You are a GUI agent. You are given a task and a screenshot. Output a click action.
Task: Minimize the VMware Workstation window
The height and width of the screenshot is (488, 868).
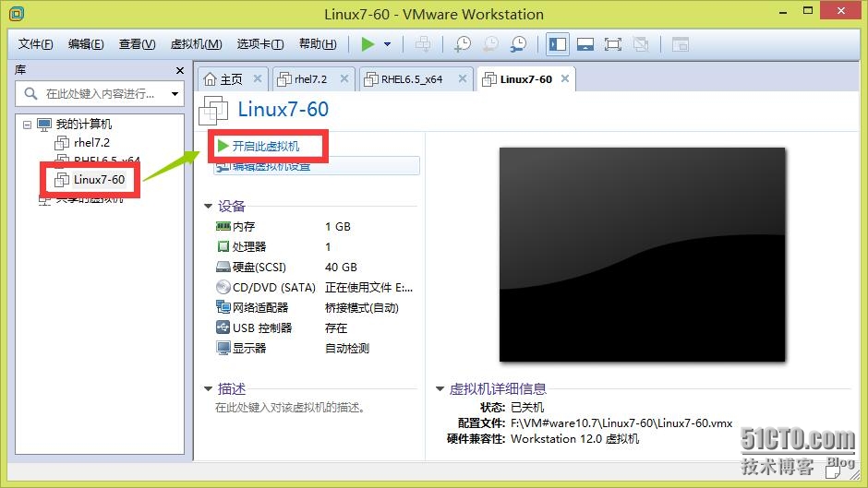pyautogui.click(x=783, y=12)
